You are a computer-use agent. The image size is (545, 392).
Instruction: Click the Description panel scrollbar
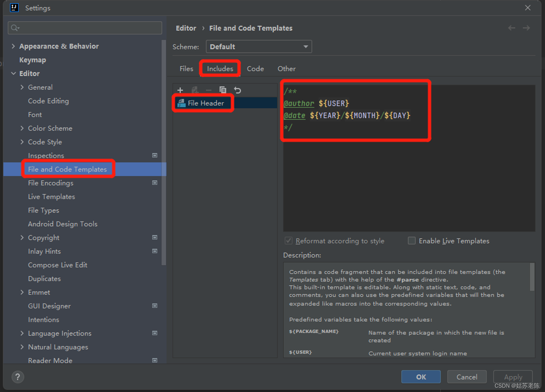coord(532,277)
